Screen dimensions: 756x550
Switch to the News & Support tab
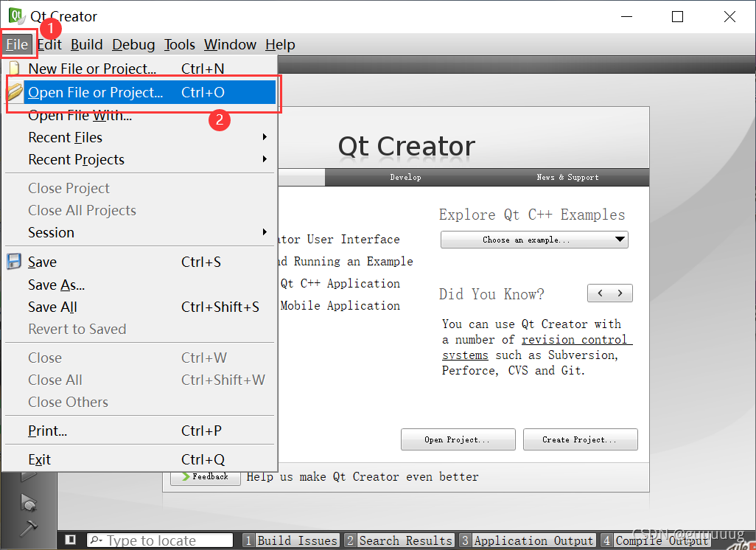tap(567, 177)
